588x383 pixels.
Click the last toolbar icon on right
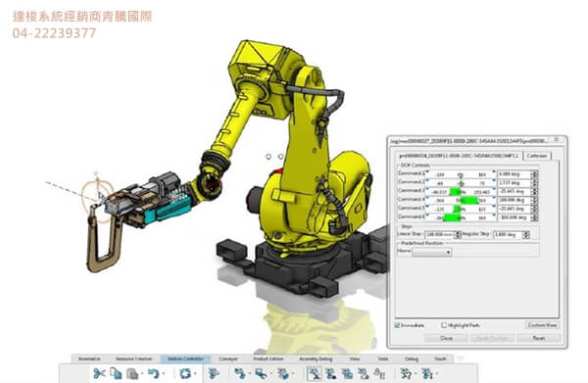coord(427,373)
